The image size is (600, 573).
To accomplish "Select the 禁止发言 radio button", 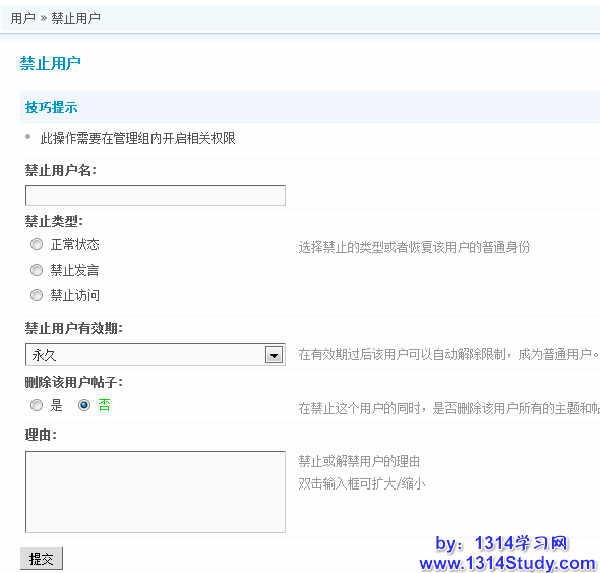I will tap(37, 270).
